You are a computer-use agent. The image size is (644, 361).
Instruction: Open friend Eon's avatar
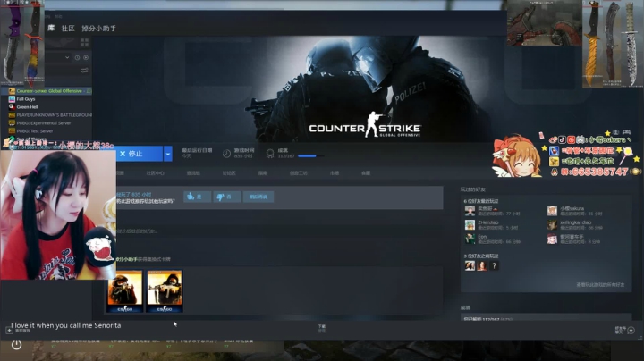coord(470,239)
